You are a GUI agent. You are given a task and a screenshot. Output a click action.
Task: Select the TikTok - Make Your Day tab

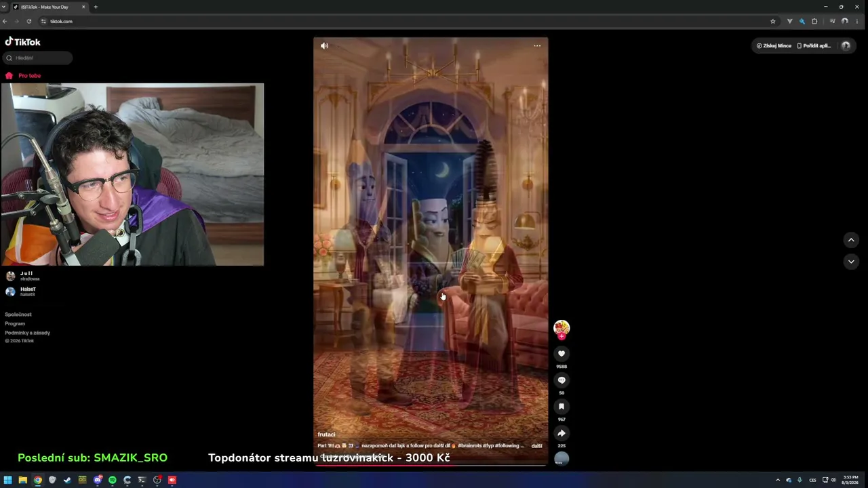[50, 7]
